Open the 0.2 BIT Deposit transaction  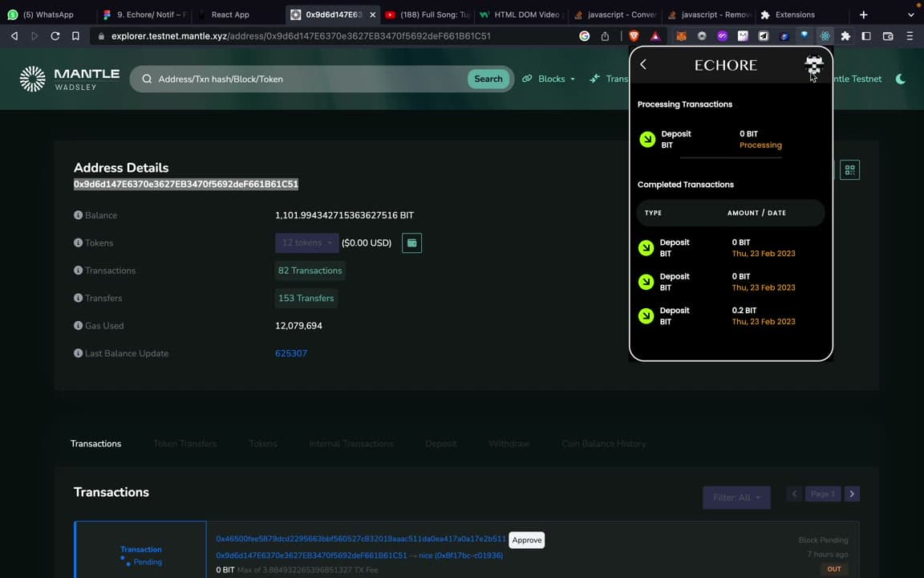pyautogui.click(x=731, y=315)
